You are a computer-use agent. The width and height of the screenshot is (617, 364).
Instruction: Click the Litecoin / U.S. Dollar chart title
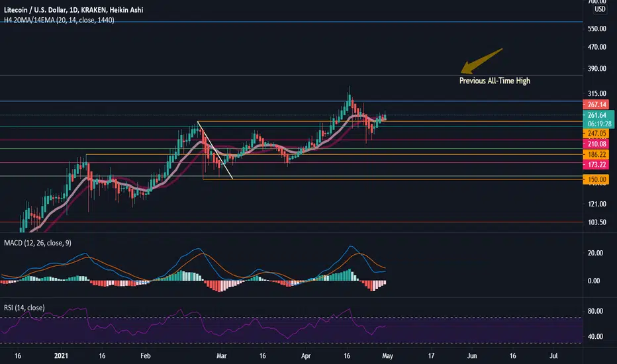pyautogui.click(x=73, y=10)
